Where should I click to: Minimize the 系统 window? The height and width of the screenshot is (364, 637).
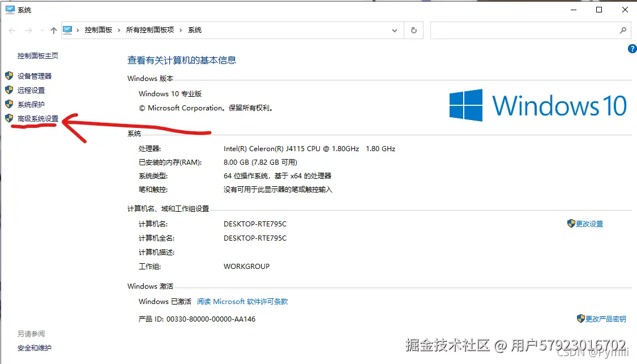[x=574, y=10]
